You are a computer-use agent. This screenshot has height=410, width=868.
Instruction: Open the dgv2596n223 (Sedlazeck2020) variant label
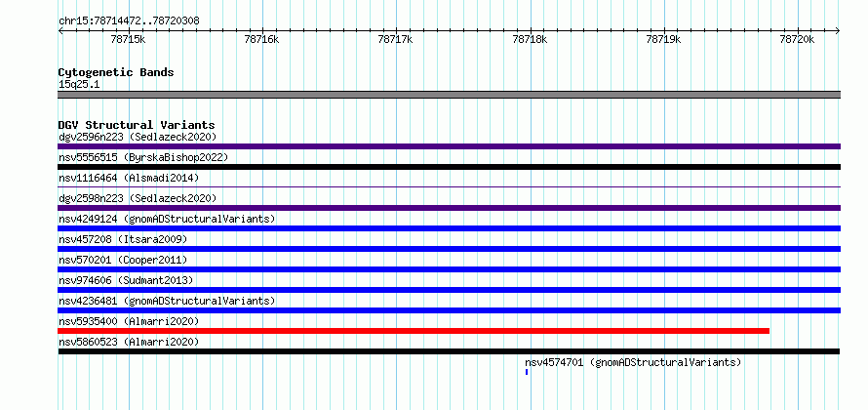point(138,137)
